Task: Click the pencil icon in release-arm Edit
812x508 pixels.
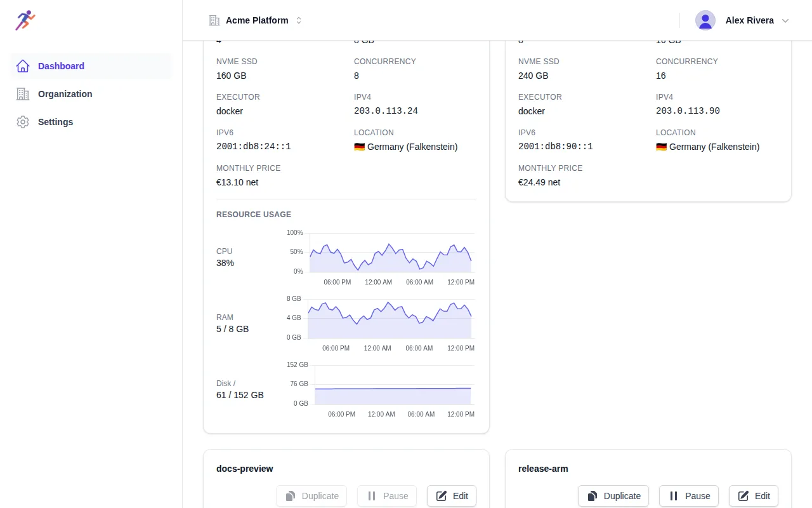Action: (x=743, y=496)
